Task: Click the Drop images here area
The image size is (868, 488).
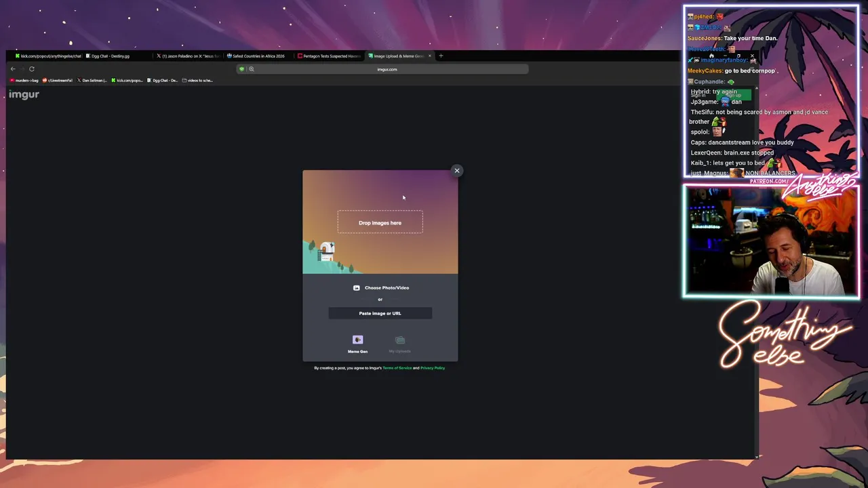Action: tap(380, 222)
